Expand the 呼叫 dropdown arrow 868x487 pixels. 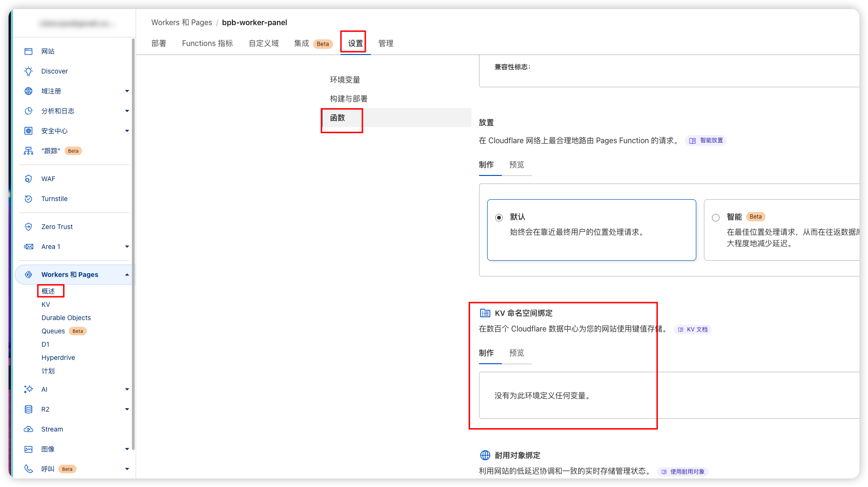(127, 469)
